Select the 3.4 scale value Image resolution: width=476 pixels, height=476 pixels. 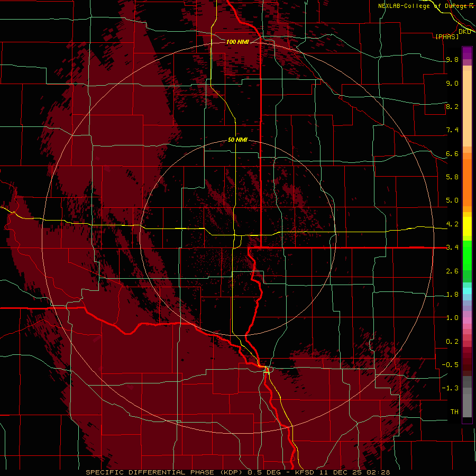[x=452, y=248]
